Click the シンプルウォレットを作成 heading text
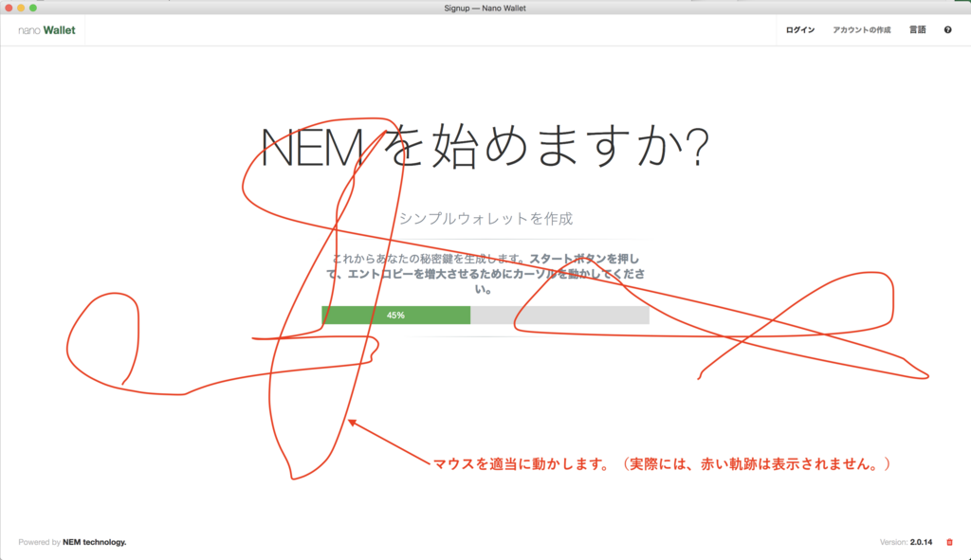 click(485, 219)
